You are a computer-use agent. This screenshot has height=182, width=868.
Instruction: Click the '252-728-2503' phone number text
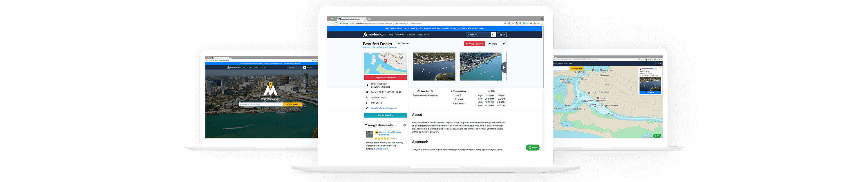click(x=378, y=98)
